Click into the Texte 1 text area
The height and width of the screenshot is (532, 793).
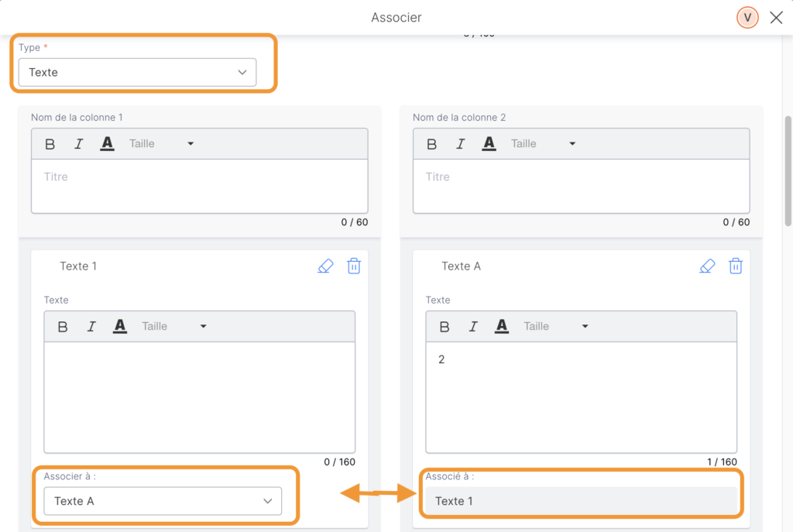point(199,397)
